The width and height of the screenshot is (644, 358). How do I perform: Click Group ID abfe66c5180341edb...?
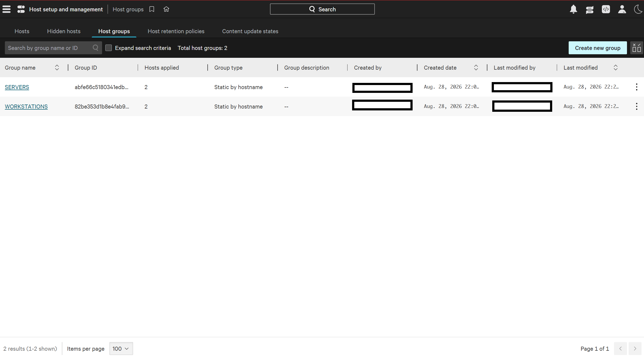[102, 87]
